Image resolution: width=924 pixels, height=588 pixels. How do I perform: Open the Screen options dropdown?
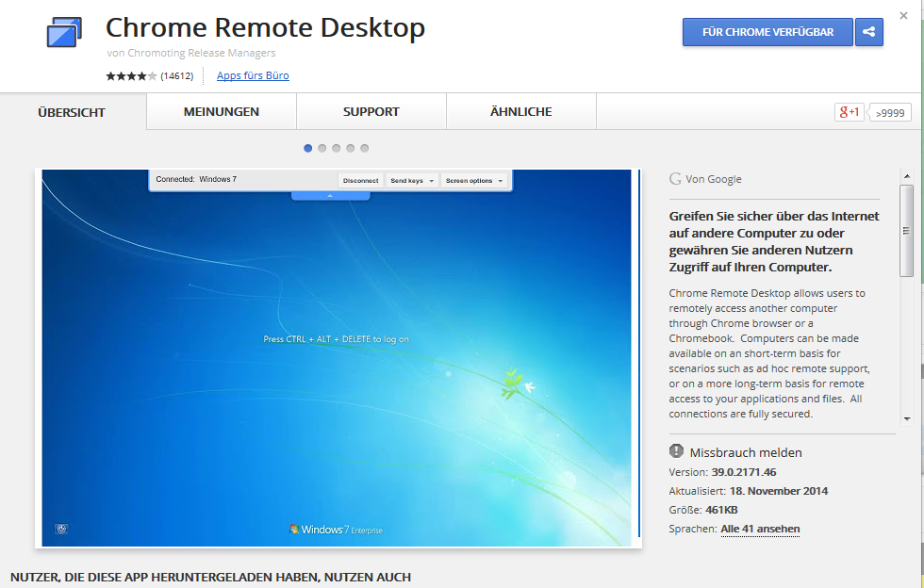pos(473,181)
